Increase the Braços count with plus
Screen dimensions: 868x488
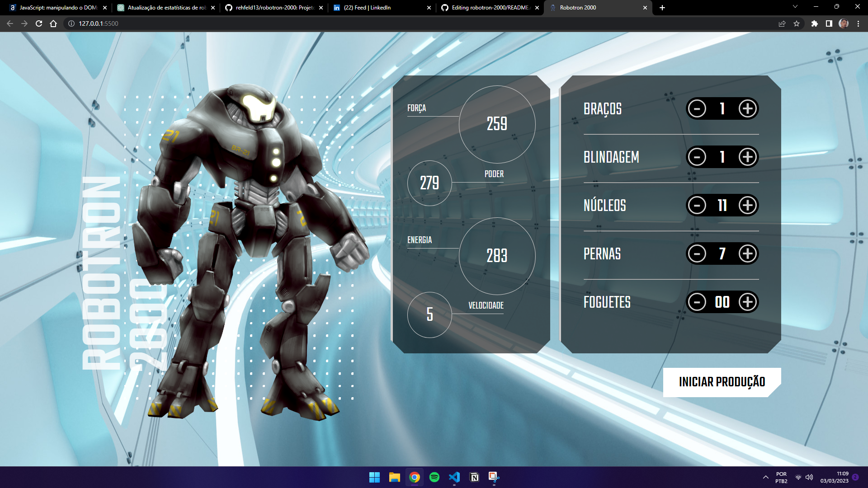pos(747,109)
